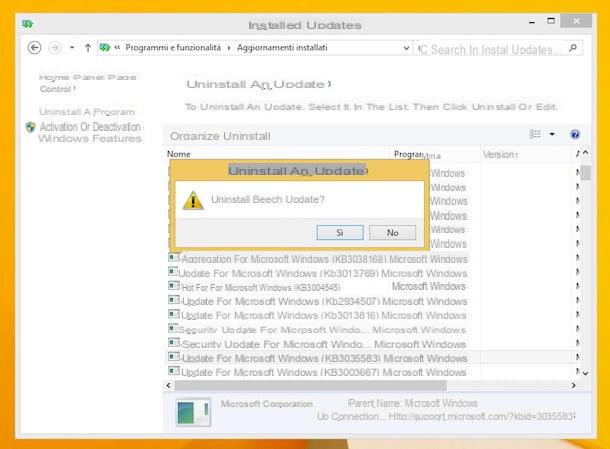Click the vertical scrollbar thumb
Image resolution: width=610 pixels, height=449 pixels.
click(585, 173)
